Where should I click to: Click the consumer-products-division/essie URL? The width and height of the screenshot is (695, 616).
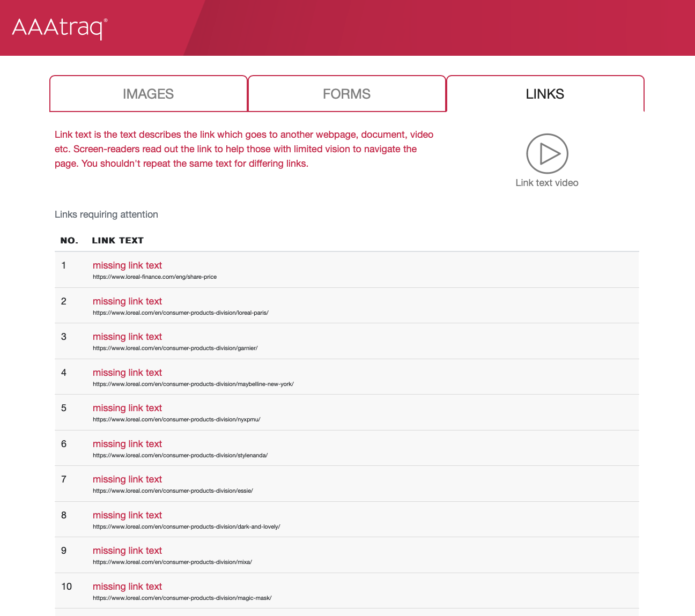click(x=173, y=491)
